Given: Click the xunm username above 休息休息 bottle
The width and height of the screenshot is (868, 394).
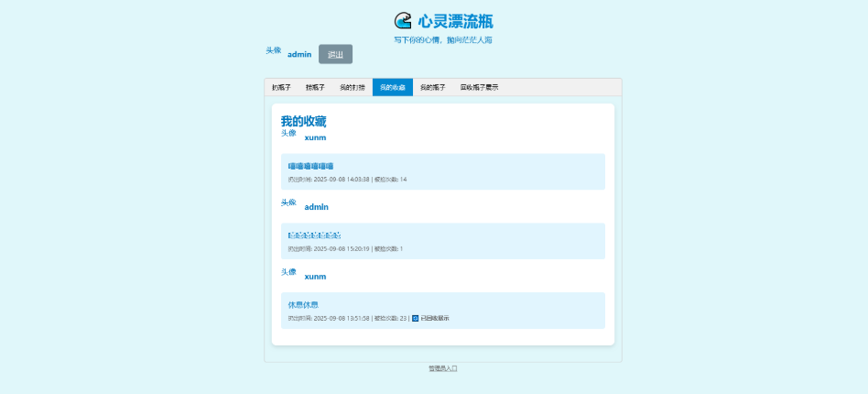Looking at the screenshot, I should pyautogui.click(x=315, y=277).
